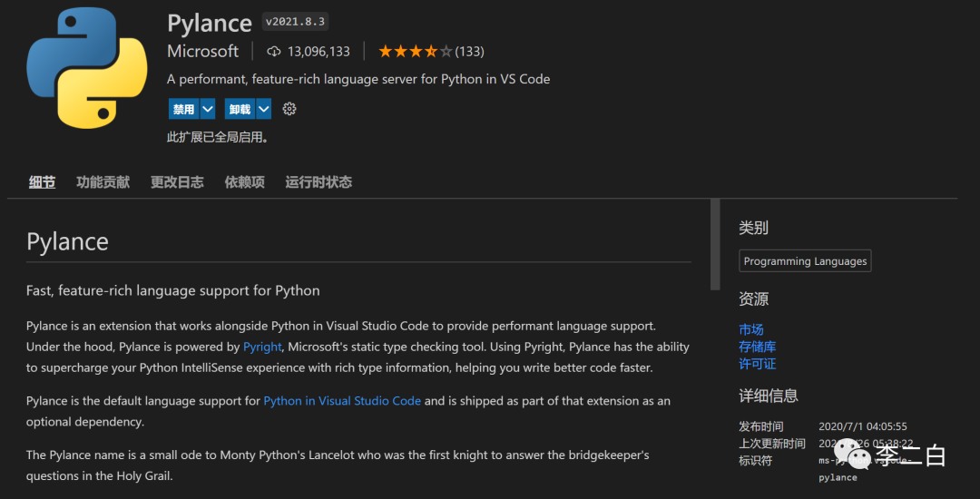The height and width of the screenshot is (499, 980).
Task: Click the download count cloud icon
Action: (x=273, y=52)
